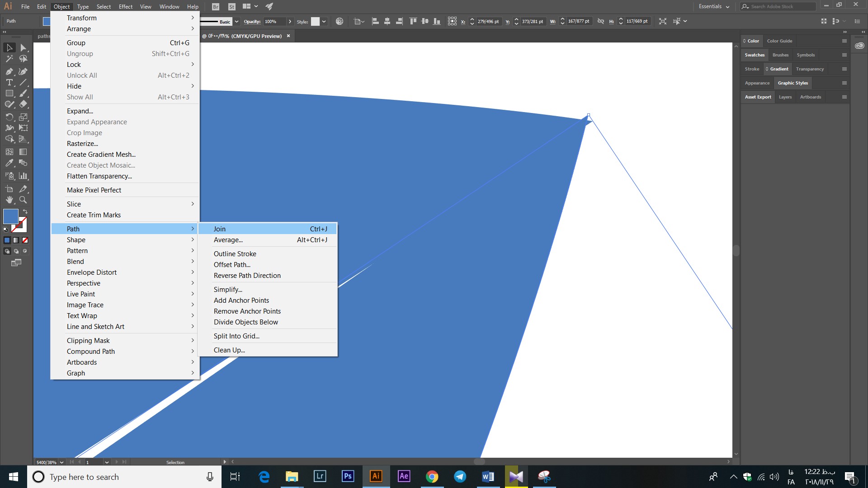Open the Style swatch dropdown
Viewport: 868px width, 488px height.
point(324,21)
